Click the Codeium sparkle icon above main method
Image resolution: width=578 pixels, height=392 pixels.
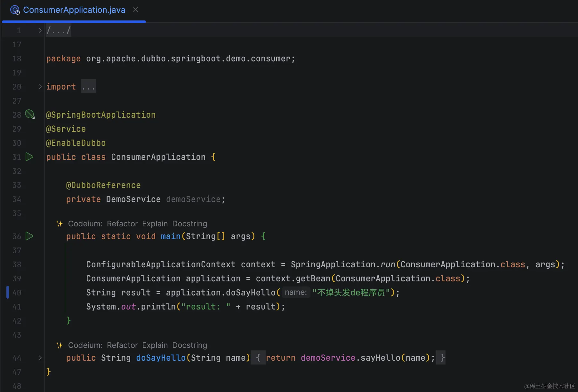click(60, 223)
